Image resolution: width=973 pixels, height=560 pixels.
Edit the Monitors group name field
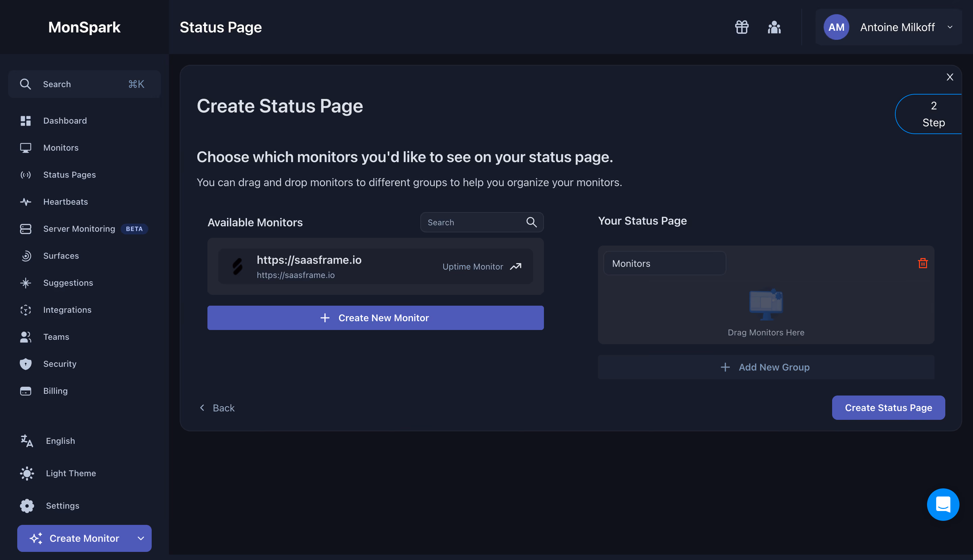pyautogui.click(x=665, y=263)
